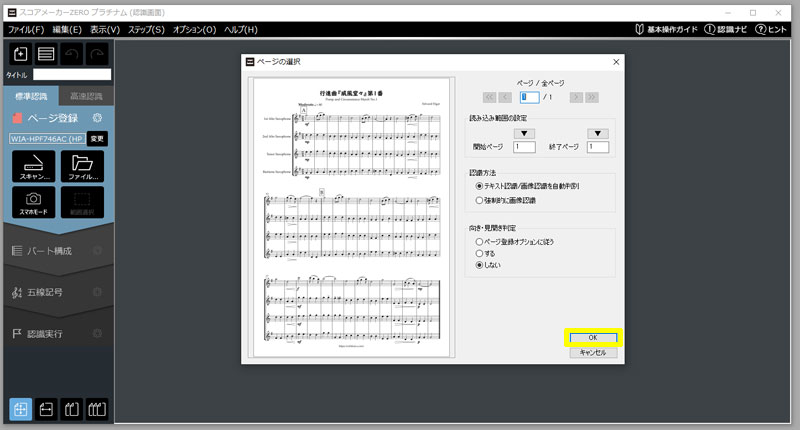Select ページ登録オプションに従う option
Viewport: 800px width, 430px height.
[514, 242]
